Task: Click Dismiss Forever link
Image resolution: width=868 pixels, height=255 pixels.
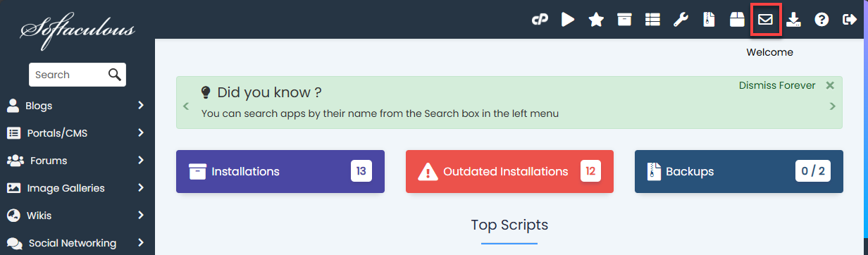Action: tap(777, 85)
